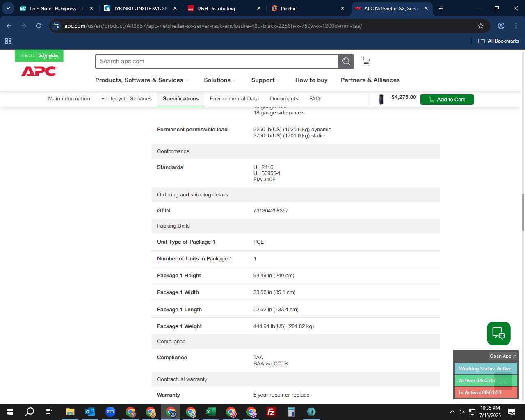Go back to previous page
The image size is (525, 420).
pyautogui.click(x=9, y=26)
